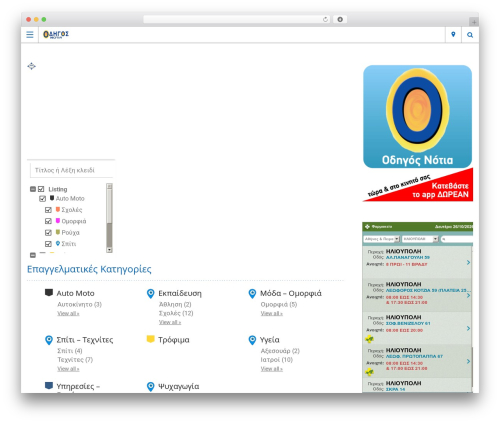Open arrow for ΑΛ.ΠΑΝΑΓΟΥΛΗ 59 pharmacy
Screen dimensions: 500x423
[x=468, y=263]
